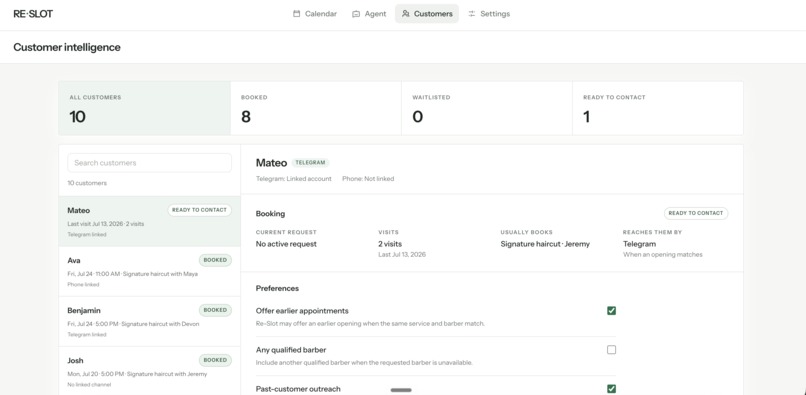806x395 pixels.
Task: Filter by Booked customers card
Action: pos(316,108)
